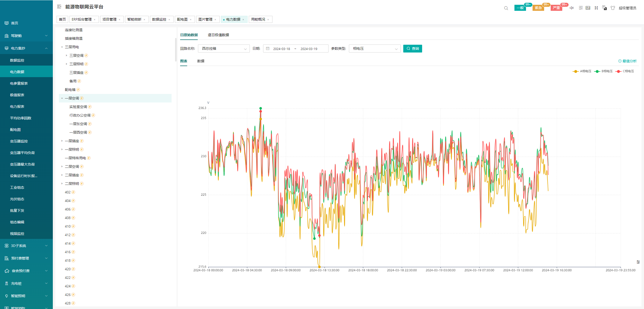Toggle the C相电压 legend series

pos(625,71)
